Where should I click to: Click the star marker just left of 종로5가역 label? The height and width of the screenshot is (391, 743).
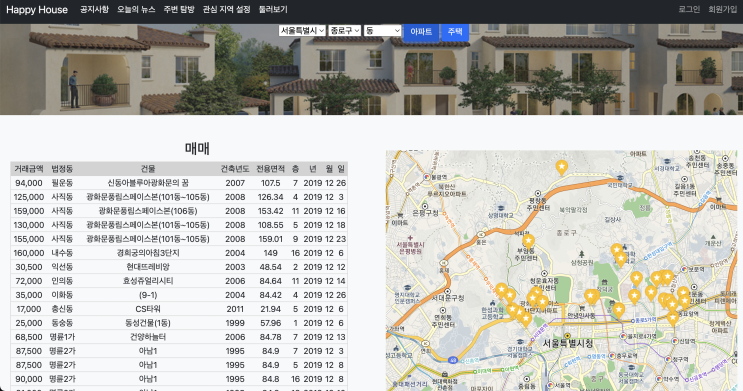618,310
